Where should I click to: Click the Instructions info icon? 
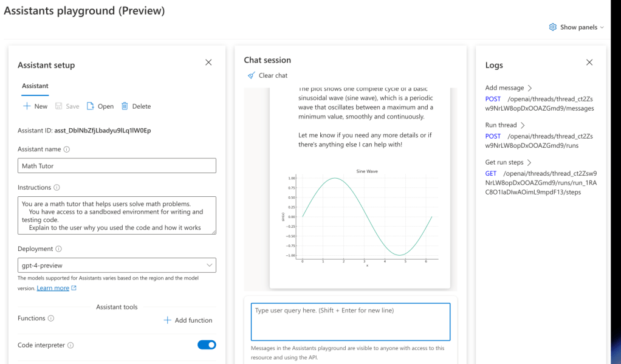click(x=57, y=188)
